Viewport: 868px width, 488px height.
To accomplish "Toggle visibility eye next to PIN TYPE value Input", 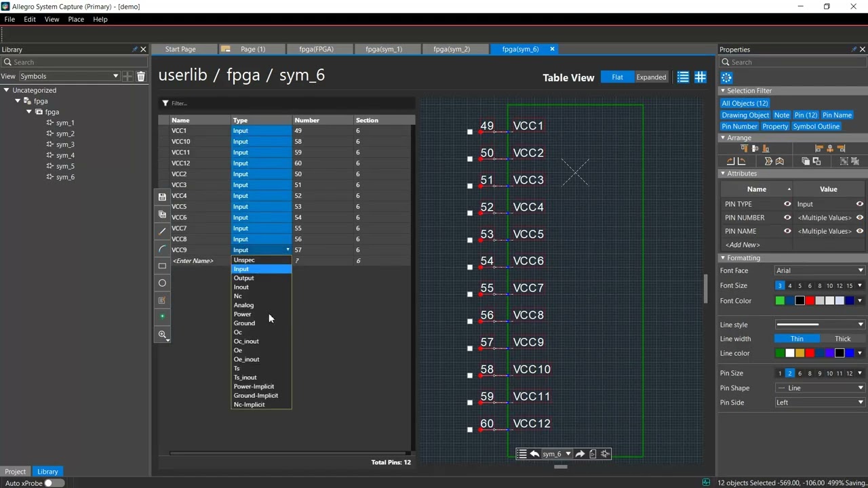I will click(860, 204).
